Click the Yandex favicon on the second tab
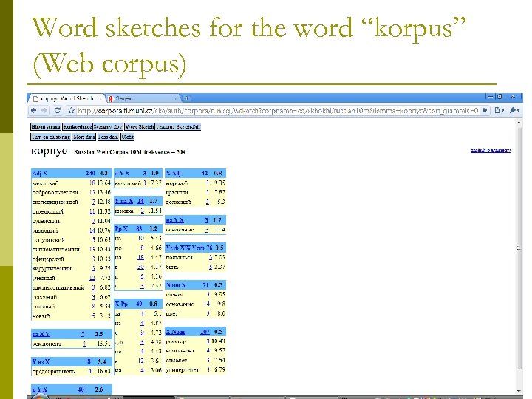 click(111, 99)
